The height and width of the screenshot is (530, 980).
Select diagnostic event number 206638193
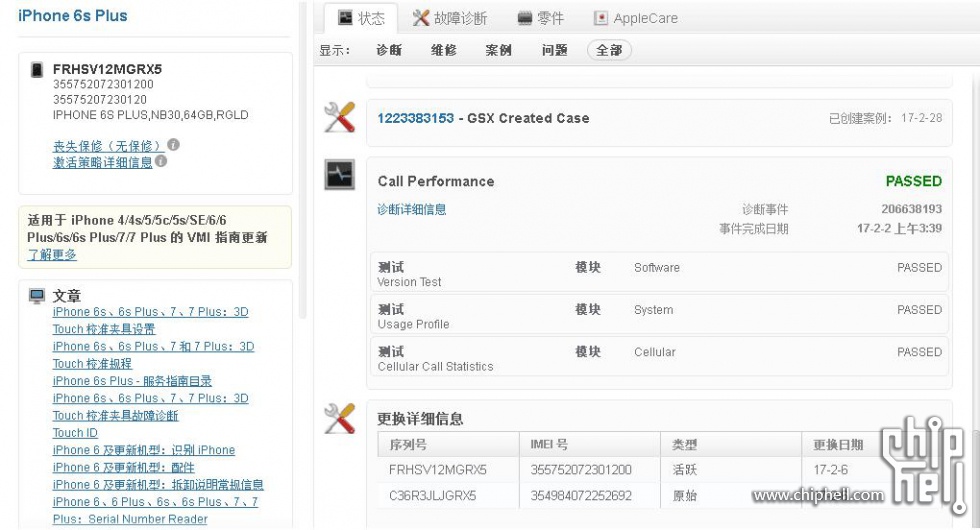pyautogui.click(x=912, y=209)
